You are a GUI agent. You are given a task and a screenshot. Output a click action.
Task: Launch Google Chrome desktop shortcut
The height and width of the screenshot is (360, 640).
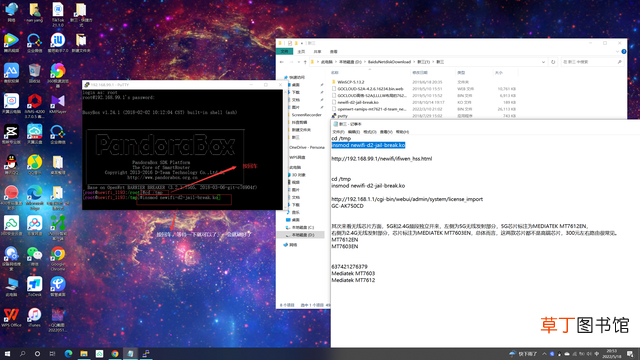click(58, 258)
